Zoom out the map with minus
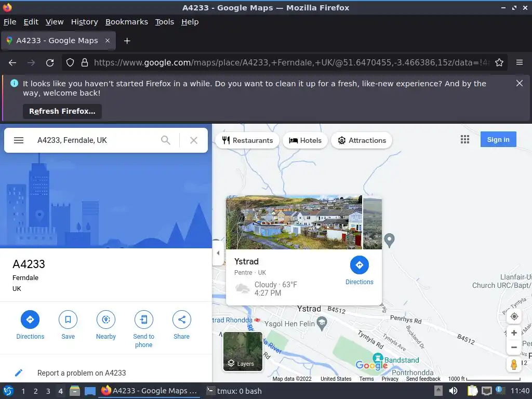Screen dimensions: 532x399 tap(514, 347)
